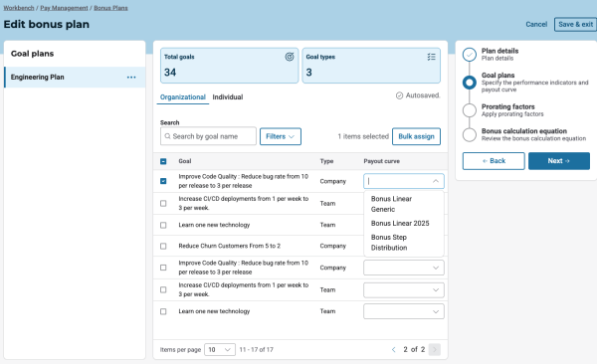Viewport: 597px width, 364px height.
Task: Click the Total goals target icon
Action: 290,57
